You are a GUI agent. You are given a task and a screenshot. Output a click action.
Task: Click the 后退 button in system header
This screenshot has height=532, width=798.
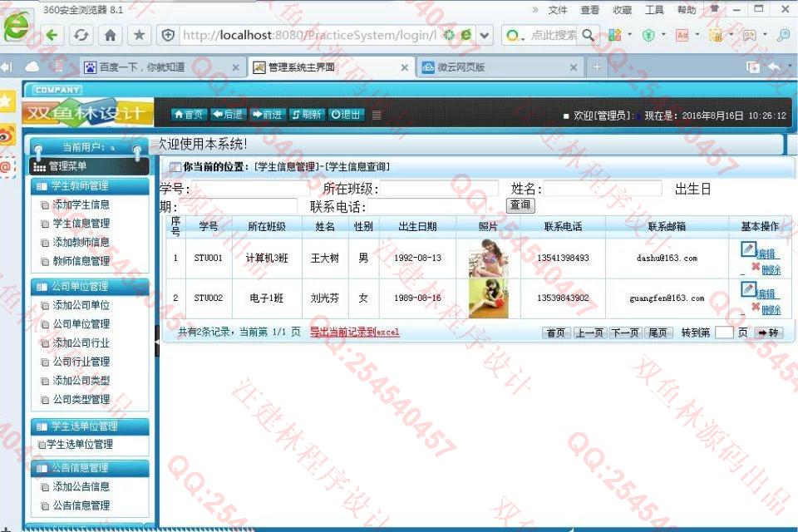[228, 115]
